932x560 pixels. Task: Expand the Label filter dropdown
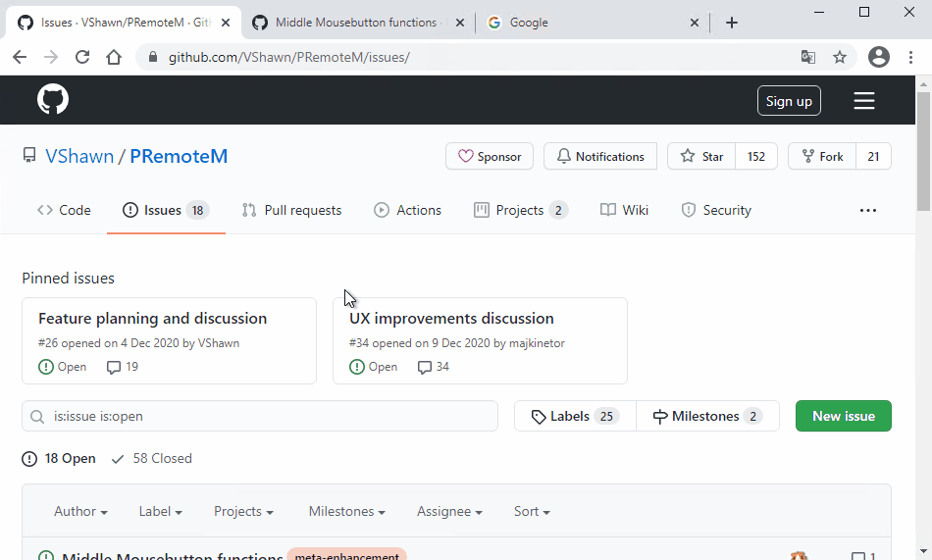160,511
